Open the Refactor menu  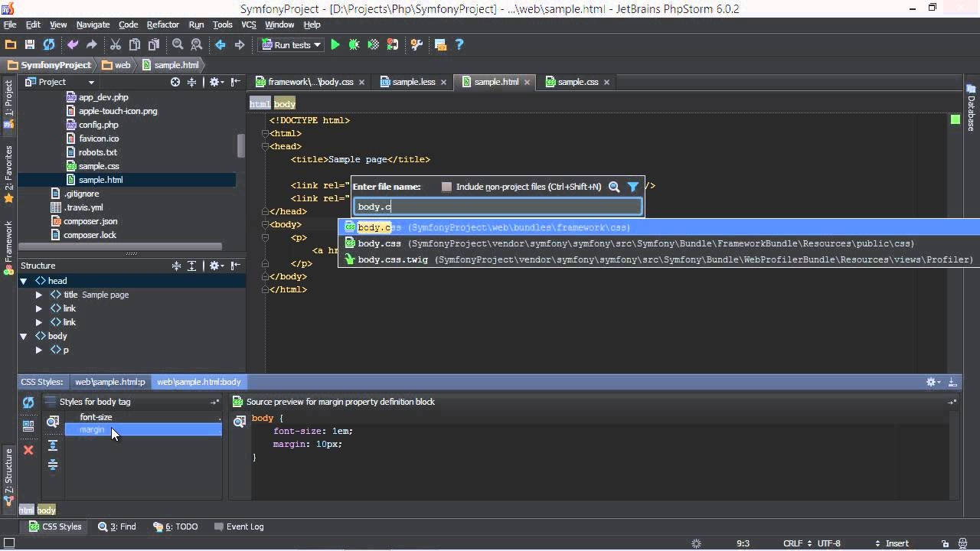(x=162, y=24)
